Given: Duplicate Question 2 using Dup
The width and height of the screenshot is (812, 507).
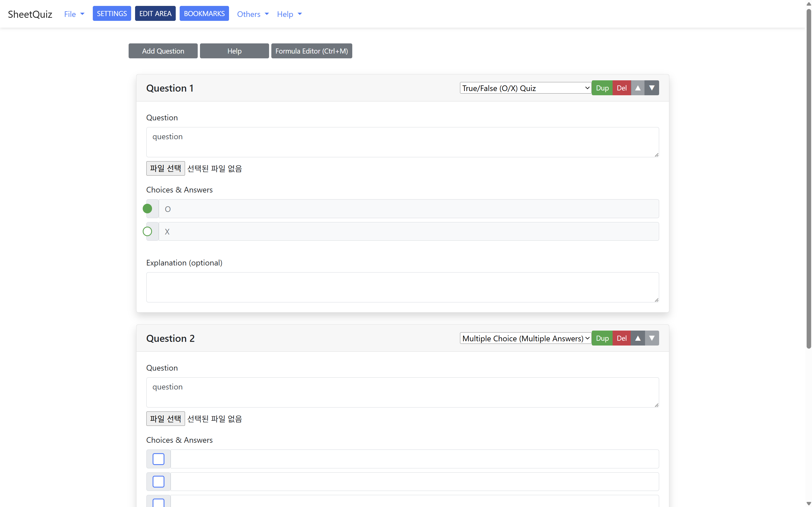Looking at the screenshot, I should (x=602, y=338).
